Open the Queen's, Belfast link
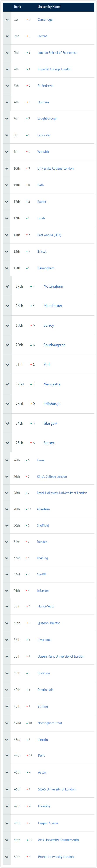 tap(48, 623)
